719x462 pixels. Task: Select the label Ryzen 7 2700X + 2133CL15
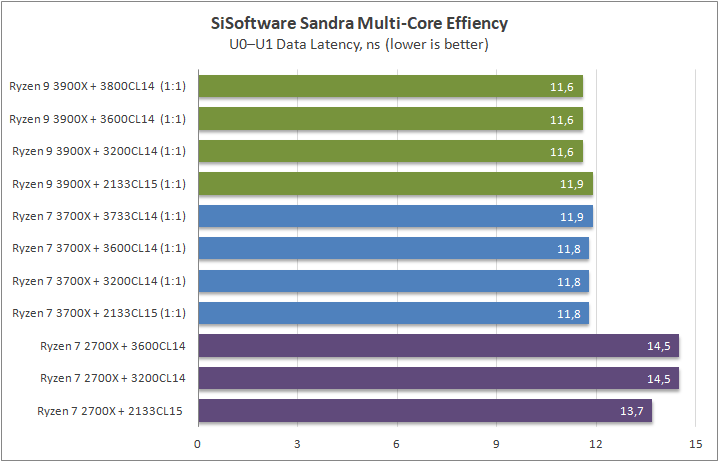(x=110, y=411)
